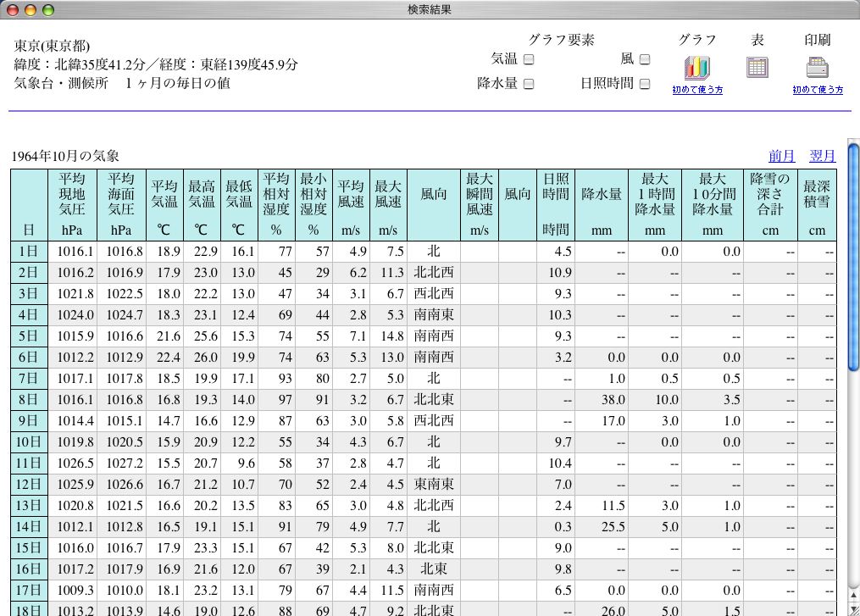860x616 pixels.
Task: Click the 25.5 precipitation value on 14日
Action: point(613,527)
